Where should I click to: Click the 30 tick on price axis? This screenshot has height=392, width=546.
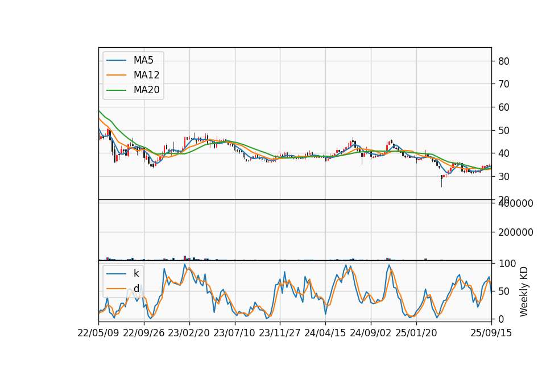(x=503, y=177)
